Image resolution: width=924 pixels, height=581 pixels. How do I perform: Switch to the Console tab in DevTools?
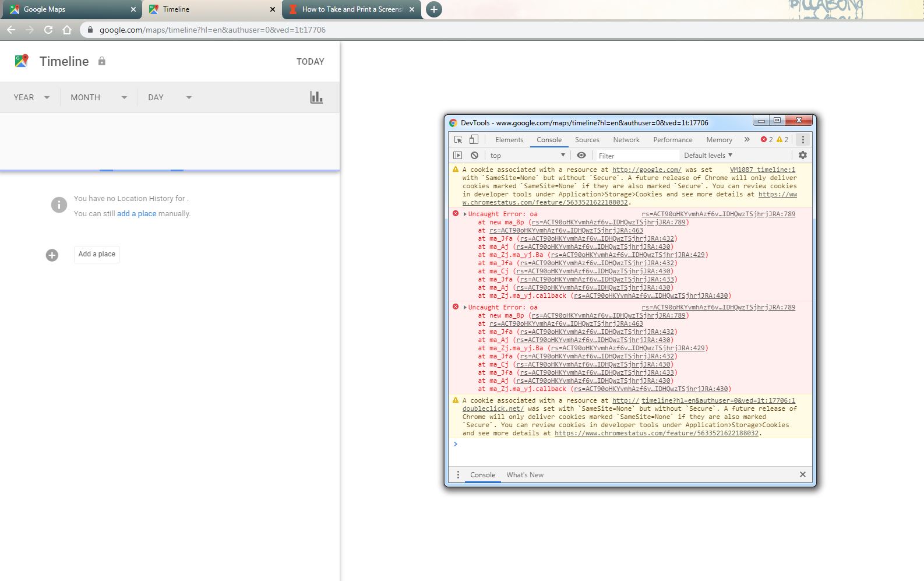click(549, 140)
